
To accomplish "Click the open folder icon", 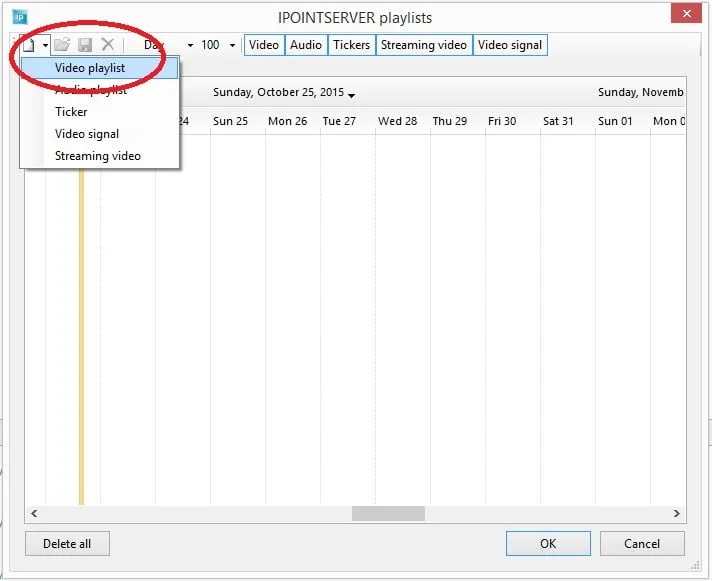I will pyautogui.click(x=62, y=44).
